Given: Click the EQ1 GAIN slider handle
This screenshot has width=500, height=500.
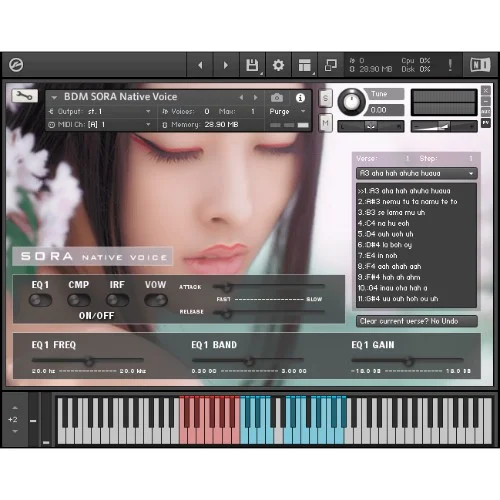Looking at the screenshot, I should 409,361.
